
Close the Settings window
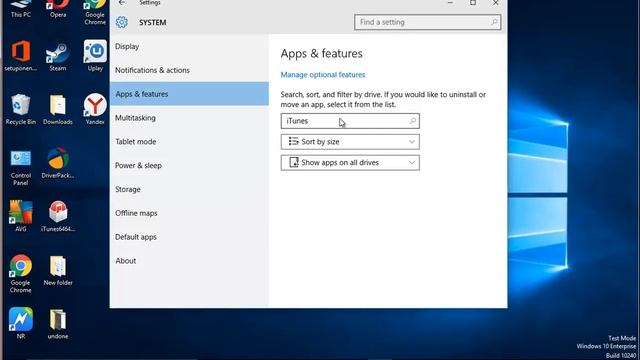[x=496, y=3]
